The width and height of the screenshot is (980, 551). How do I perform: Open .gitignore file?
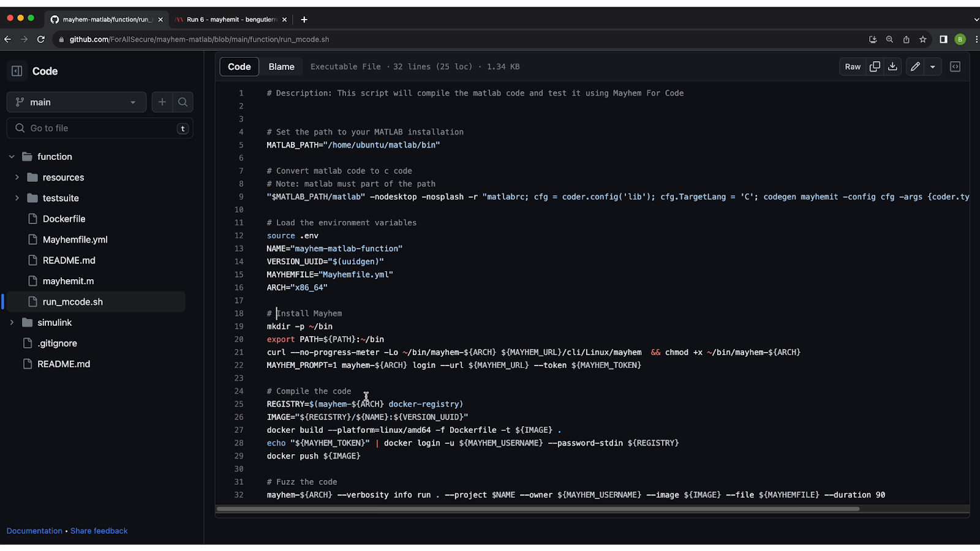click(57, 343)
